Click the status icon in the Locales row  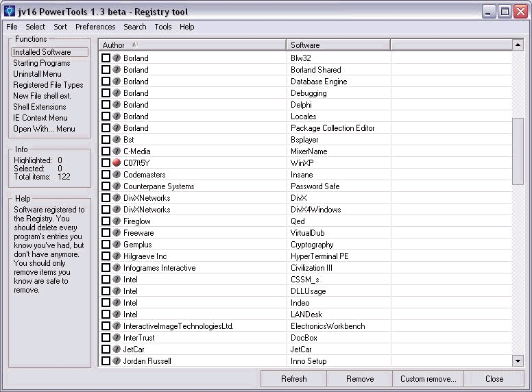click(117, 117)
